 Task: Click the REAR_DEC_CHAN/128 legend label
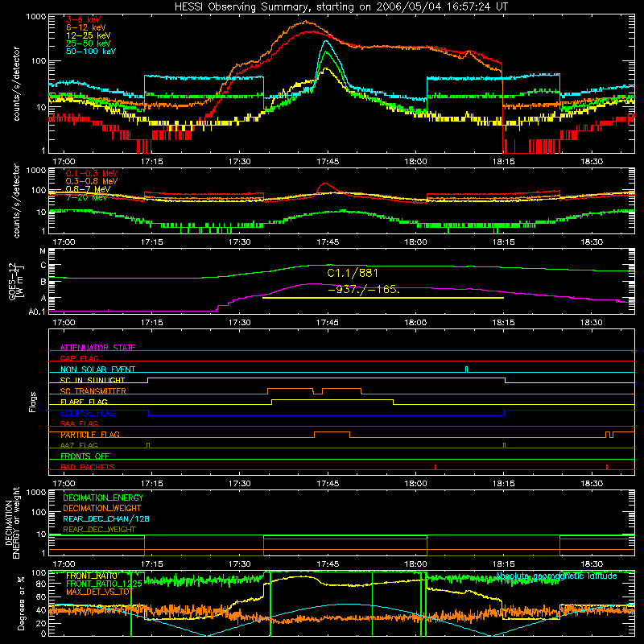(106, 519)
